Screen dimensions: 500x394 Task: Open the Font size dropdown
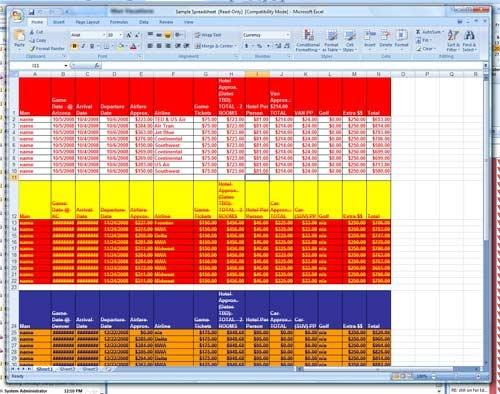click(121, 35)
